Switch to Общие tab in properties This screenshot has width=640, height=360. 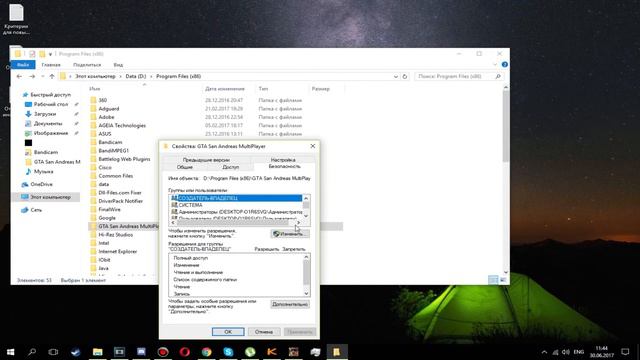tap(185, 167)
